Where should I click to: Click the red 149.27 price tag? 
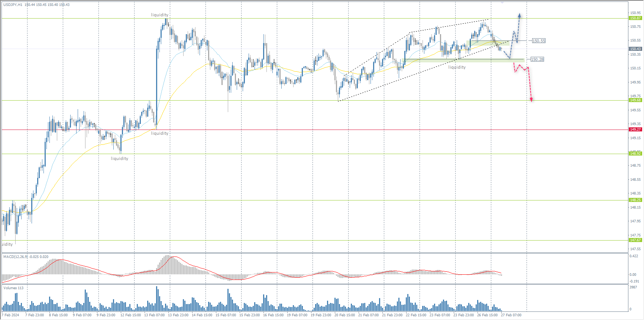[635, 130]
